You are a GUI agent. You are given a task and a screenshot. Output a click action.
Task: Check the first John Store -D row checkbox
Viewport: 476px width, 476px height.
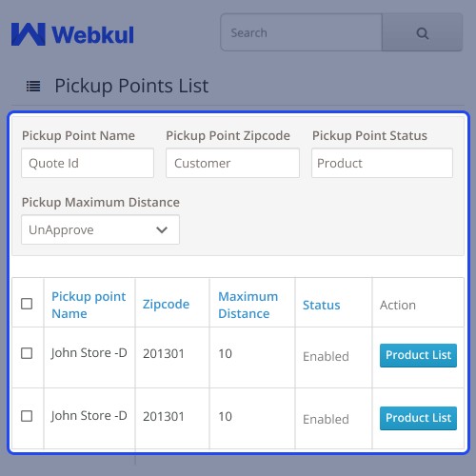click(x=27, y=353)
